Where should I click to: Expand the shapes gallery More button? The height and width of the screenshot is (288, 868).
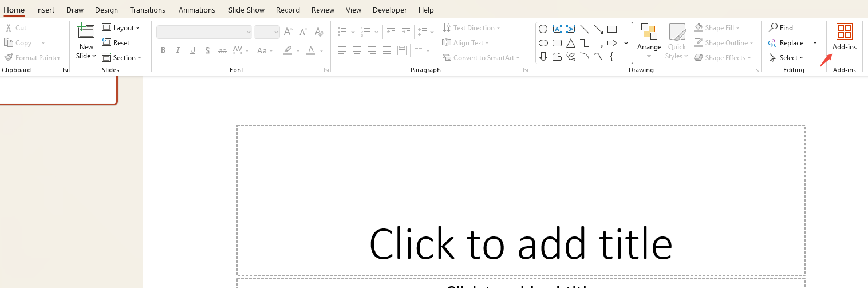[x=626, y=43]
